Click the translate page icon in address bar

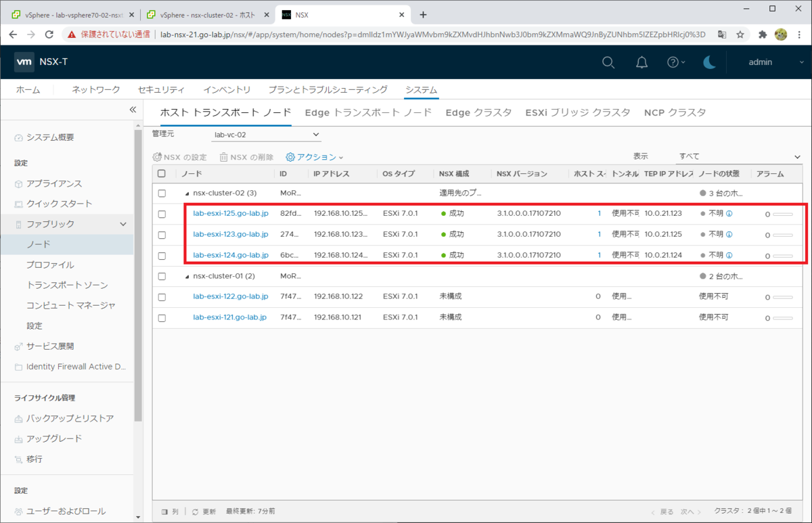tap(722, 34)
